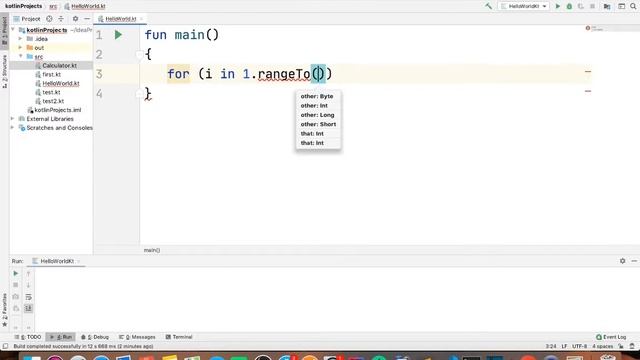Open the Messages tool window tab

coord(137,337)
